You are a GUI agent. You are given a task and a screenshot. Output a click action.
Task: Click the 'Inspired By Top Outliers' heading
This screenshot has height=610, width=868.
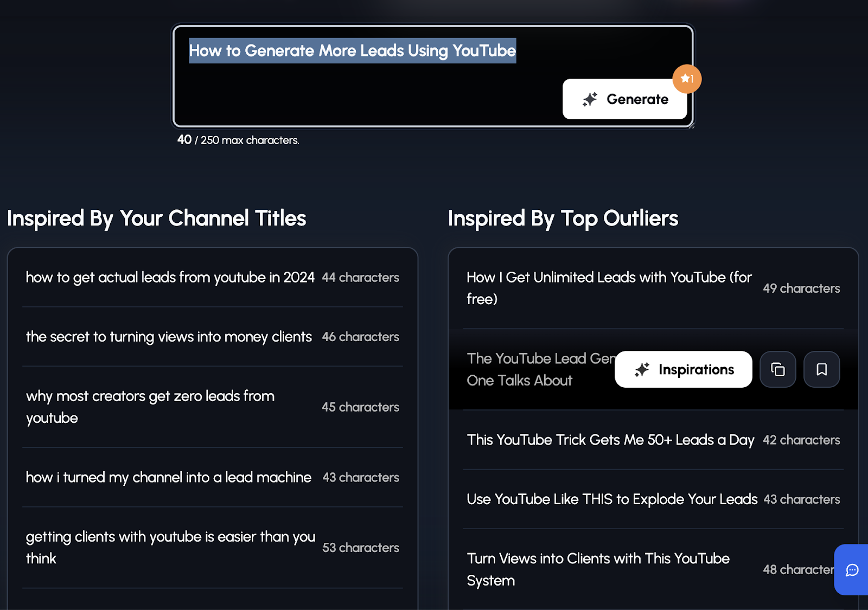click(x=563, y=219)
